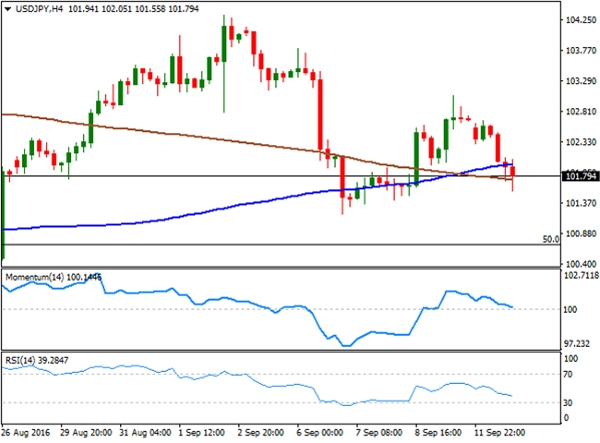The height and width of the screenshot is (443, 600).
Task: Select the RSI(14) 39.2847 indicator label
Action: click(x=37, y=360)
